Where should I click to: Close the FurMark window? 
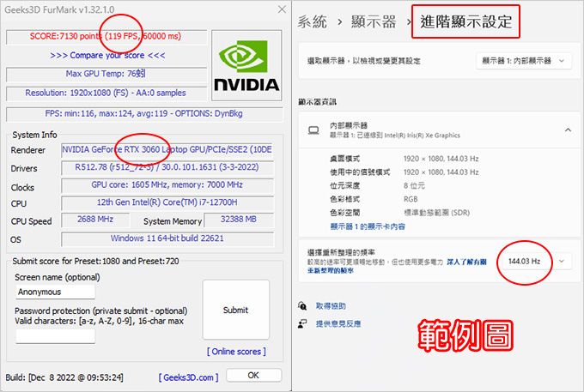(282, 9)
